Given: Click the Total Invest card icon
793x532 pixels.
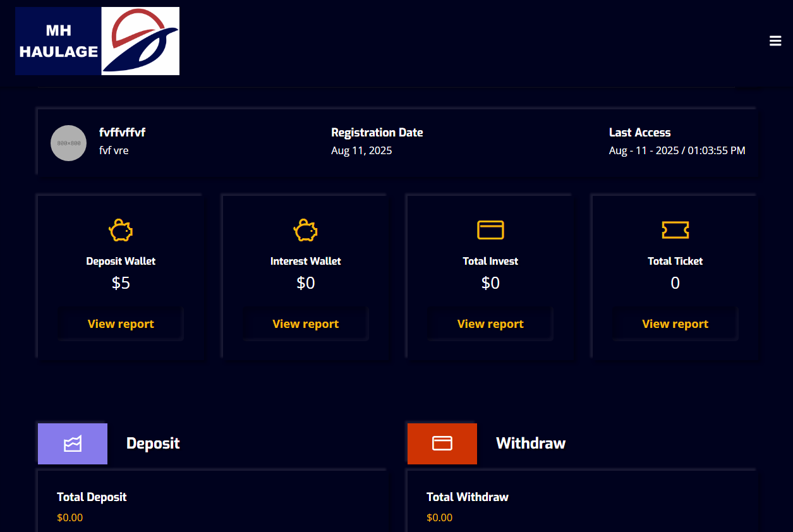Looking at the screenshot, I should [490, 230].
